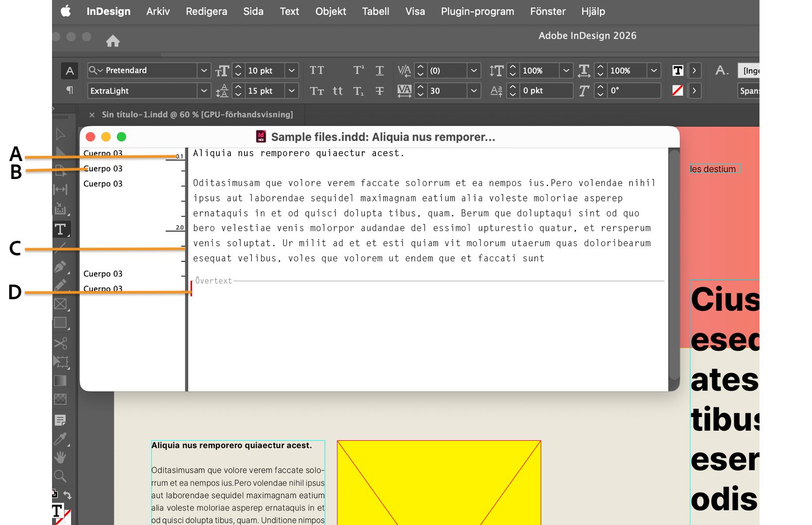Toggle the tt lowercase button
This screenshot has width=812, height=525.
337,91
